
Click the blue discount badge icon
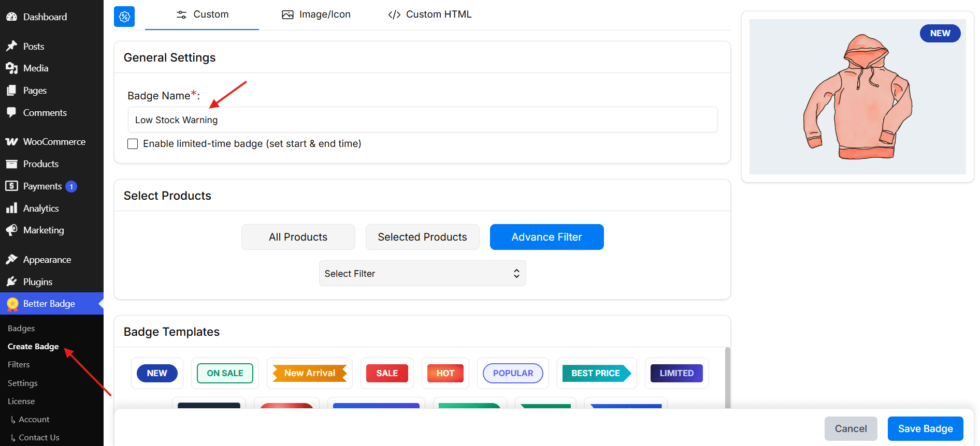point(124,17)
